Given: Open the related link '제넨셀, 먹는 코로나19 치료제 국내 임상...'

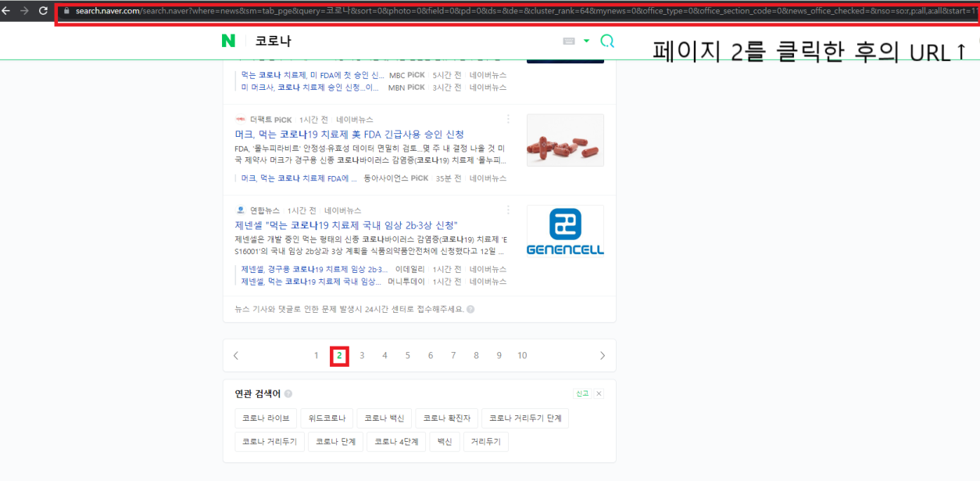Looking at the screenshot, I should pos(311,282).
